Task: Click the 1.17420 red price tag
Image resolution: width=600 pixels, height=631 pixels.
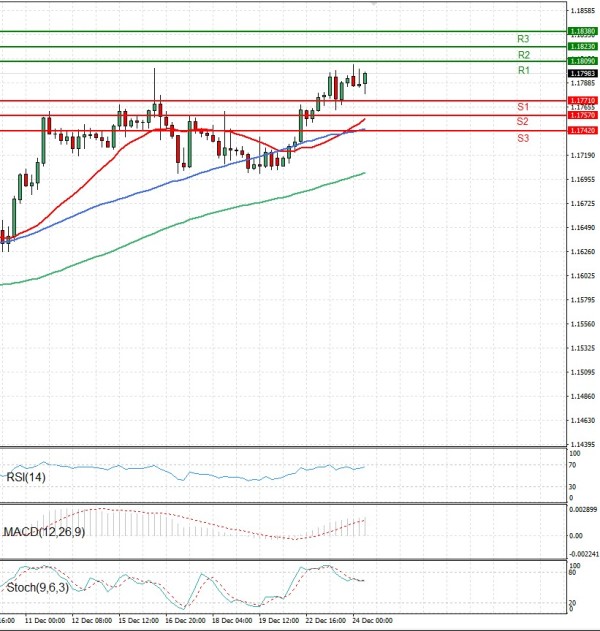Action: coord(582,130)
